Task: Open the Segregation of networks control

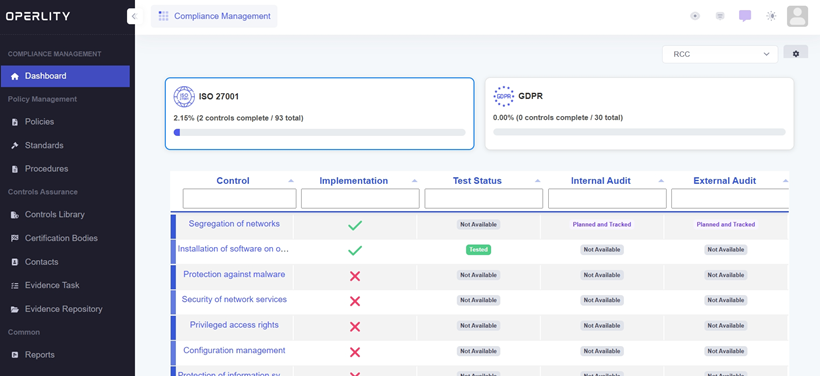Action: 234,224
